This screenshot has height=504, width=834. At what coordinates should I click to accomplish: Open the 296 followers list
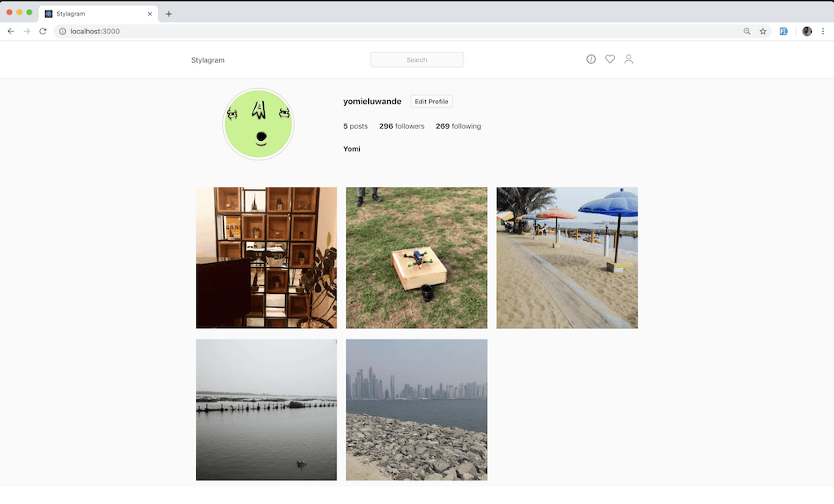[x=402, y=126]
